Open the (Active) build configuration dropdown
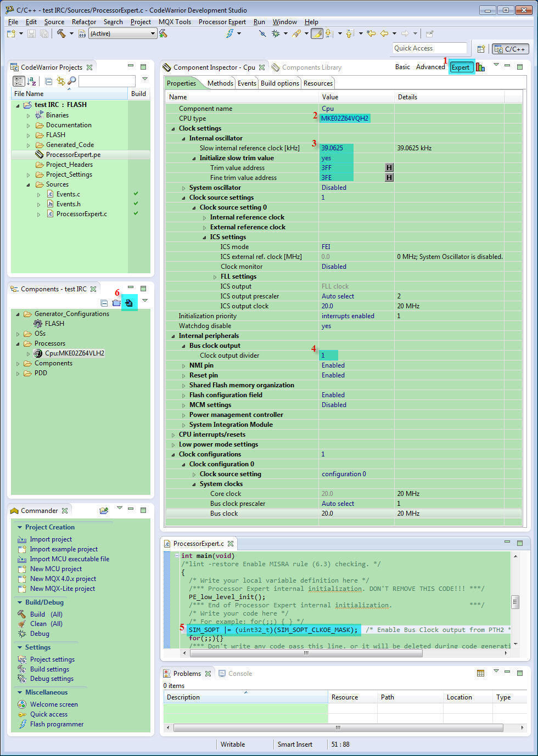The height and width of the screenshot is (756, 538). pos(123,33)
